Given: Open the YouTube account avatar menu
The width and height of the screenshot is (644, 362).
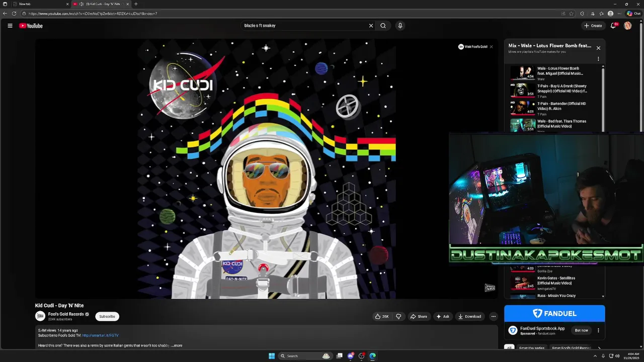Looking at the screenshot, I should click(627, 26).
